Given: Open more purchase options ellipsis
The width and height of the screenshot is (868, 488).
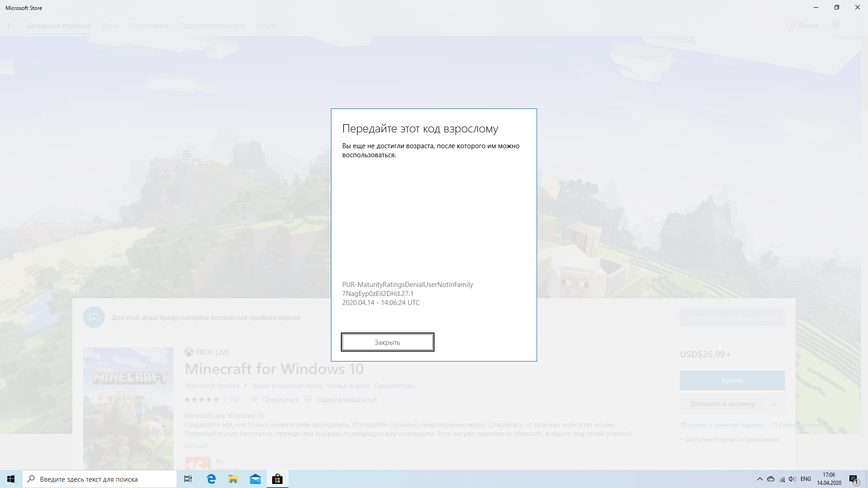Looking at the screenshot, I should point(775,404).
